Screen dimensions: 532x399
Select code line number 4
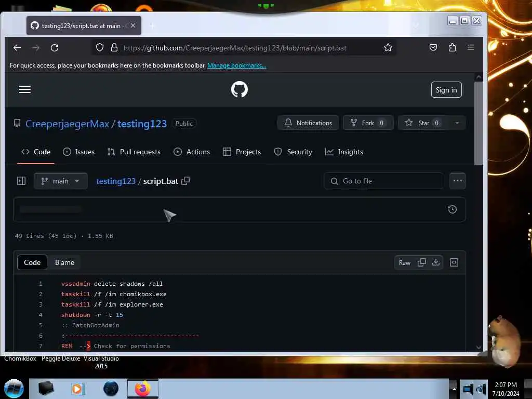point(41,315)
